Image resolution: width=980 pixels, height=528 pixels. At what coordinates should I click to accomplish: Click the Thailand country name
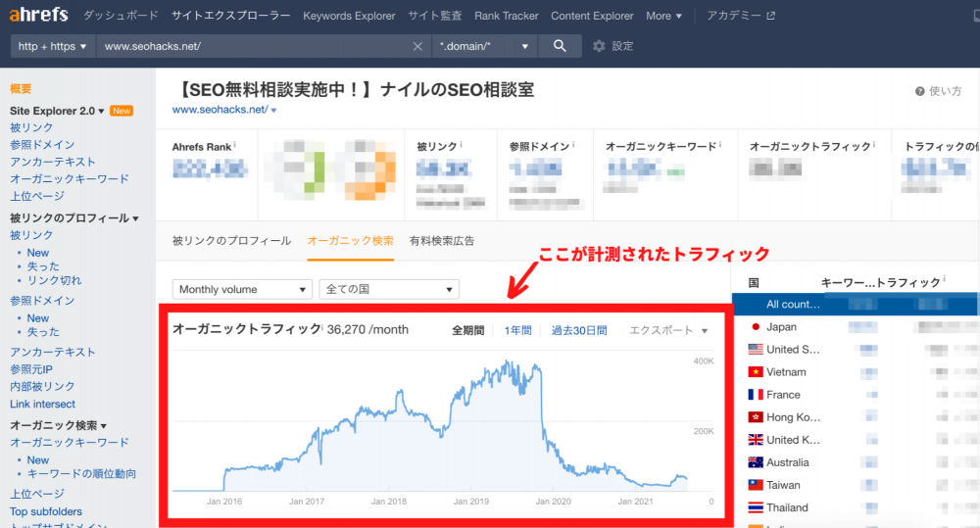point(787,507)
